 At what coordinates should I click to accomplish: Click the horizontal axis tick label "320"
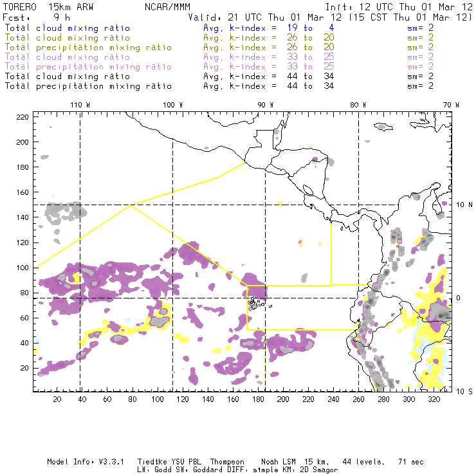[x=434, y=399]
